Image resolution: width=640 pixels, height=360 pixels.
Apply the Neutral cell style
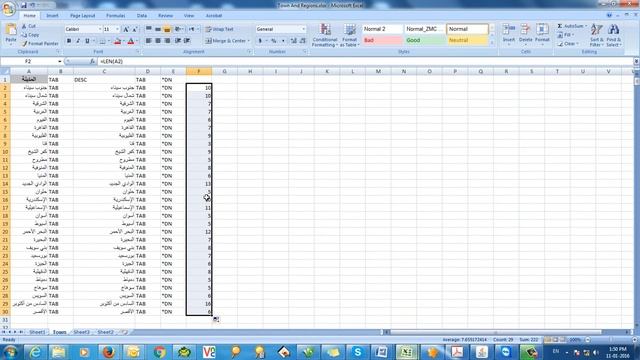[x=467, y=40]
